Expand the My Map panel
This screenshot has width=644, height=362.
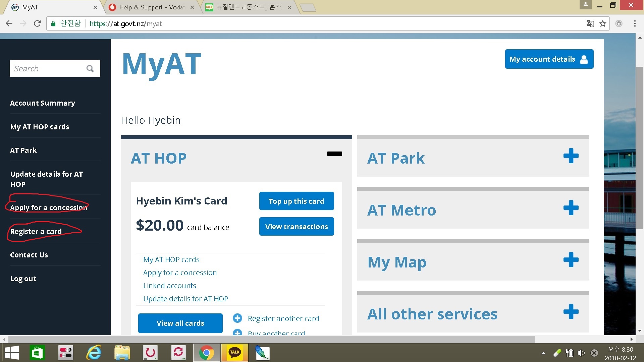pyautogui.click(x=571, y=260)
